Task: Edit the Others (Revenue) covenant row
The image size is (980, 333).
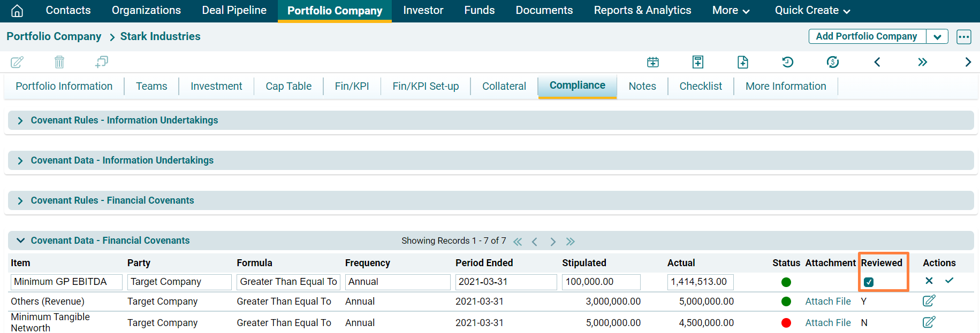Action: click(929, 301)
